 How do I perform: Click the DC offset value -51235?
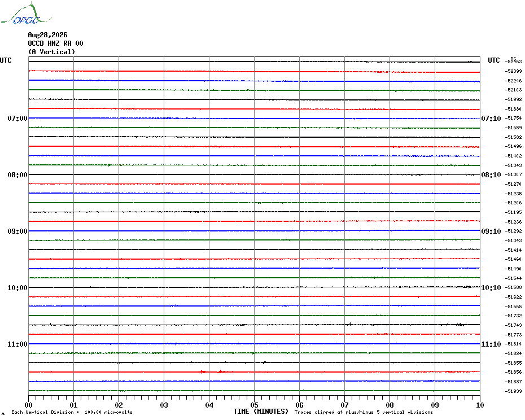[514, 194]
